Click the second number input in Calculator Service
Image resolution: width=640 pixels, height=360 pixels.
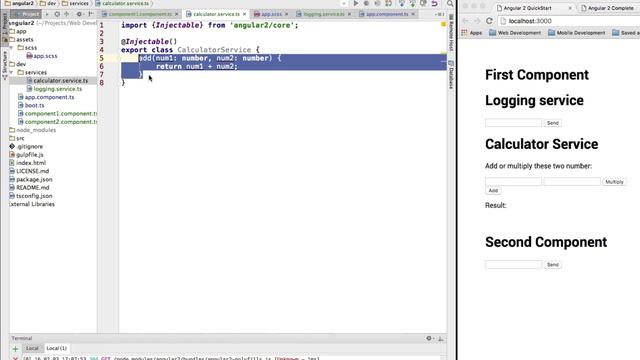click(572, 182)
